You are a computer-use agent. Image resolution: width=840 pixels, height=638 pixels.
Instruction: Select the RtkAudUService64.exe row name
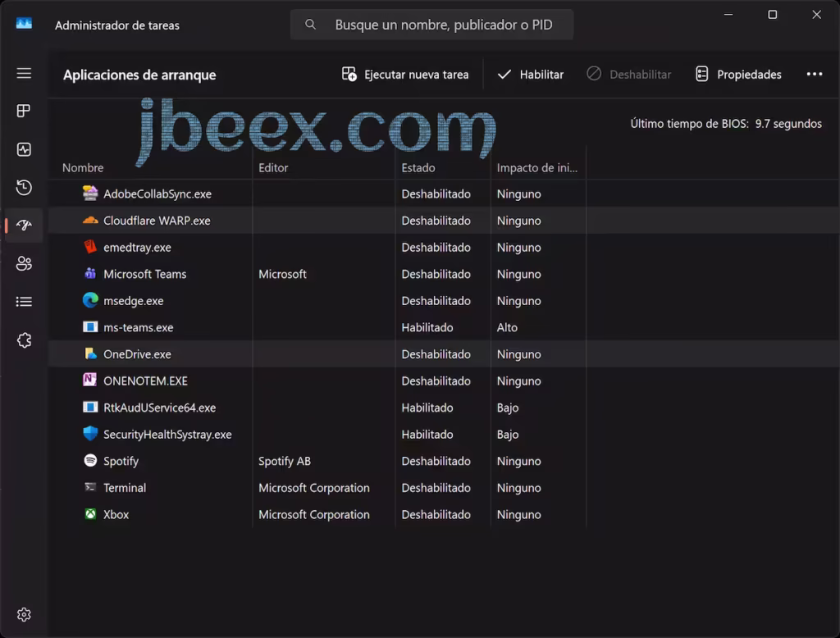[160, 408]
